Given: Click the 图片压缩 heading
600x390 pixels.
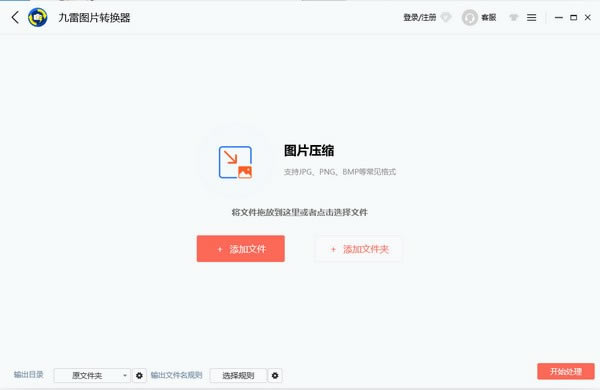Looking at the screenshot, I should coord(309,150).
